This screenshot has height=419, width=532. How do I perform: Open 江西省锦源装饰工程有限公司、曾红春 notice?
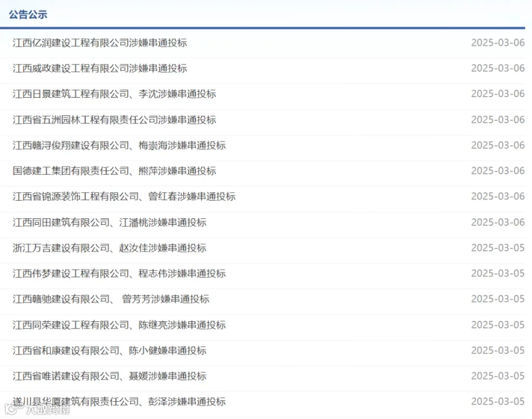tap(124, 196)
